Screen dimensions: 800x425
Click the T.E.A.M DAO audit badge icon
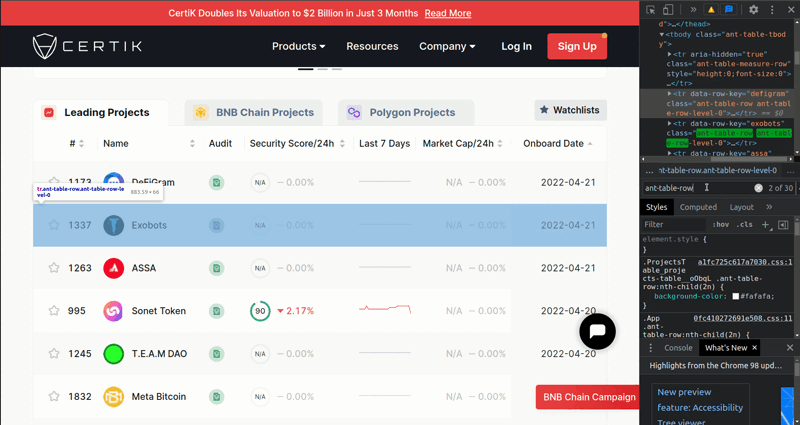point(216,354)
